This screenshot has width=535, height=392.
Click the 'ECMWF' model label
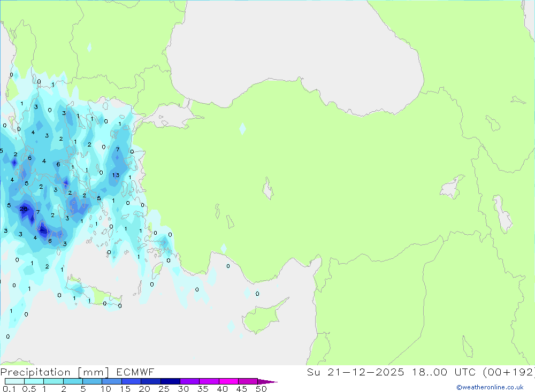[x=135, y=372]
